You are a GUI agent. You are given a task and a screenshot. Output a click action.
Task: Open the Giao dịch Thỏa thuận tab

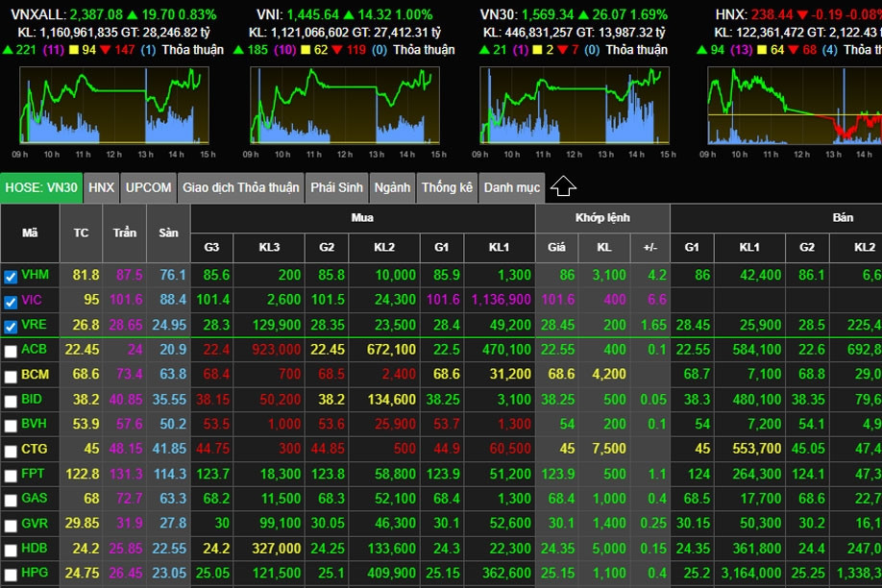[x=241, y=188]
